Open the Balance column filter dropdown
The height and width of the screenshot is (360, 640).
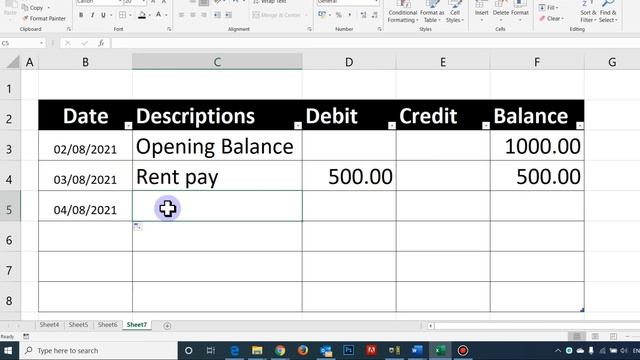pos(580,126)
